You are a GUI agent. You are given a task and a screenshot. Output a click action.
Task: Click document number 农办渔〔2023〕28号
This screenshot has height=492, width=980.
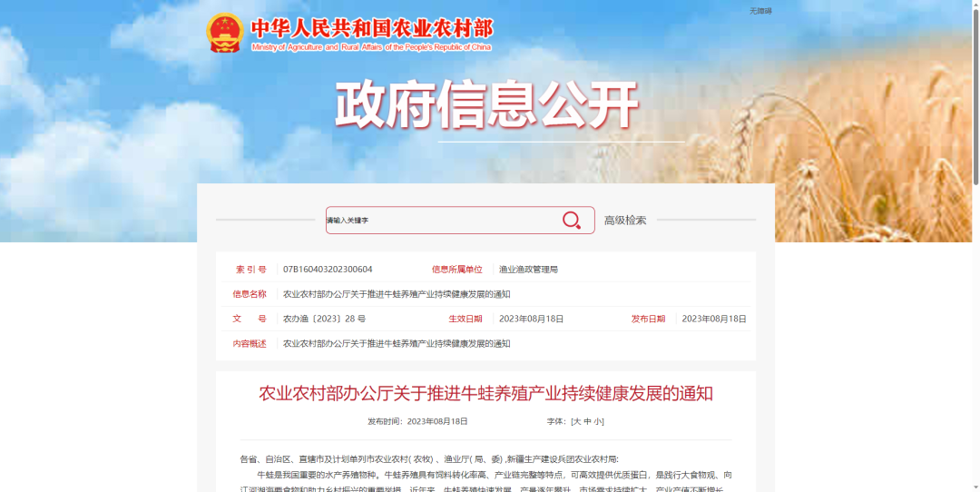[324, 319]
